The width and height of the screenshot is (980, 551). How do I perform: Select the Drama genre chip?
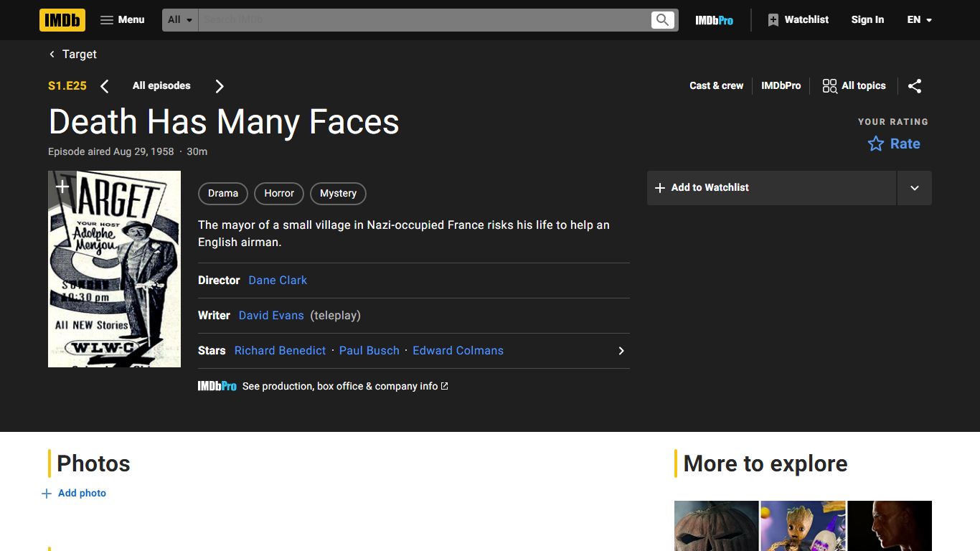click(x=223, y=194)
